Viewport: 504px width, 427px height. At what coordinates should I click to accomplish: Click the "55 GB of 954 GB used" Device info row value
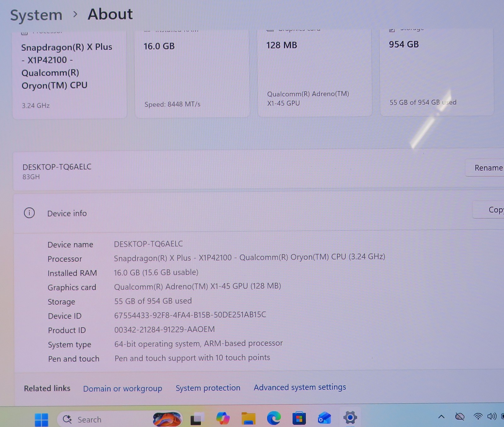(153, 301)
